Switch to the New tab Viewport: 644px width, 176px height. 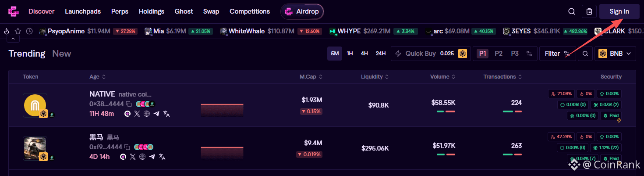61,54
